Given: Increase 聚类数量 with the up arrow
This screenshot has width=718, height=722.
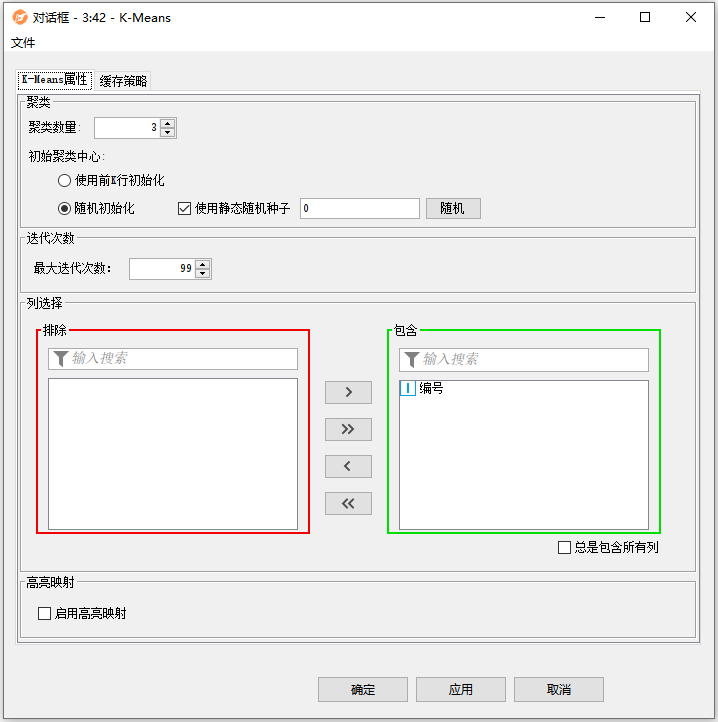Looking at the screenshot, I should point(168,123).
